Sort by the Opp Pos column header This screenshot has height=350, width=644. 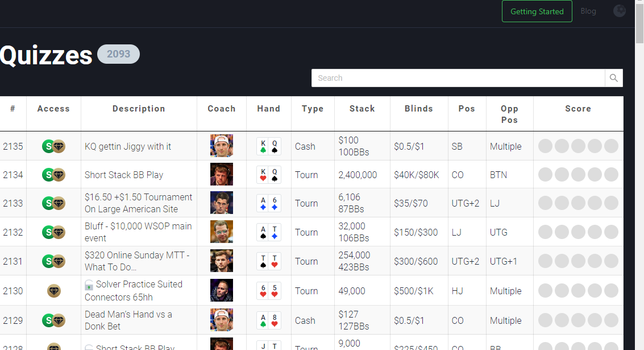pyautogui.click(x=509, y=114)
